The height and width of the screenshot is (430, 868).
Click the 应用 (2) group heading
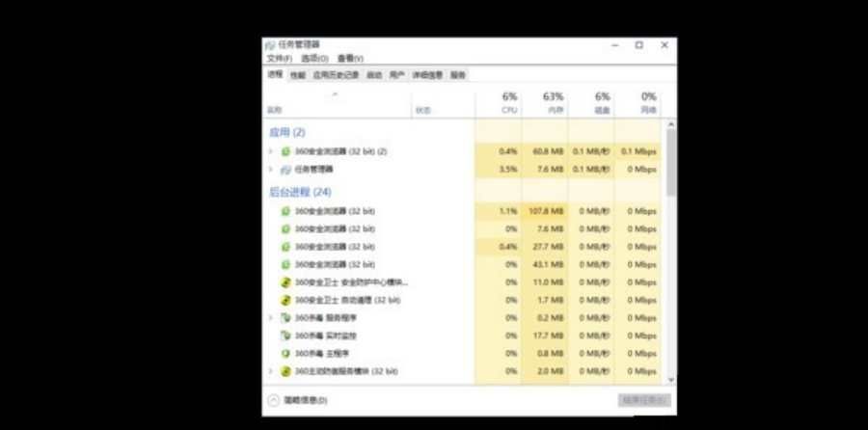[287, 132]
